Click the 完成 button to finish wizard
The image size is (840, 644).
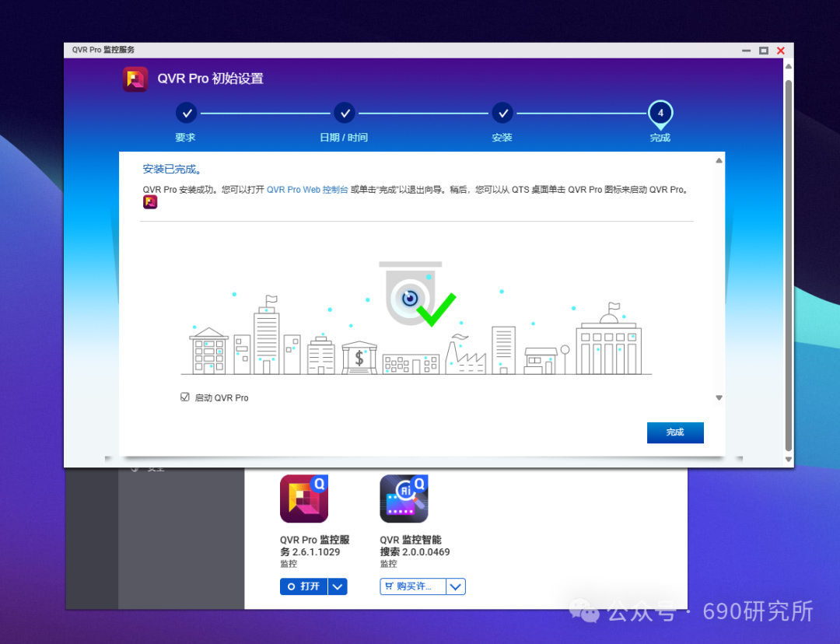click(x=675, y=432)
